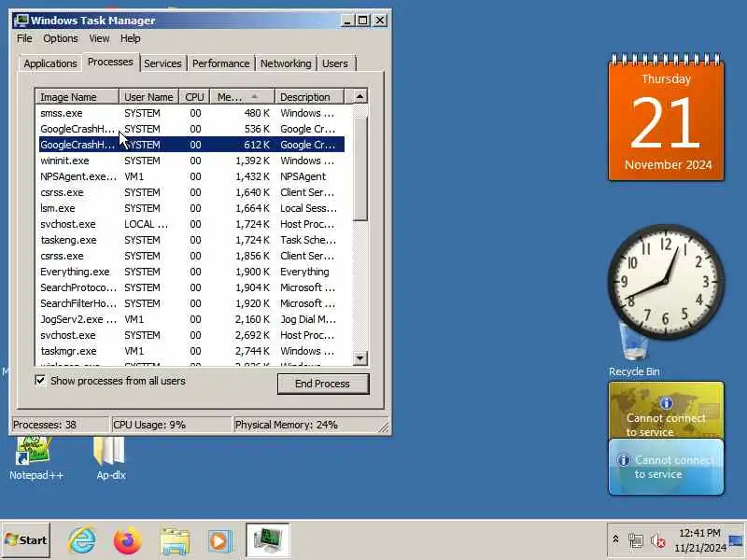
Task: Select the taskmgr.exe process row
Action: coord(191,351)
